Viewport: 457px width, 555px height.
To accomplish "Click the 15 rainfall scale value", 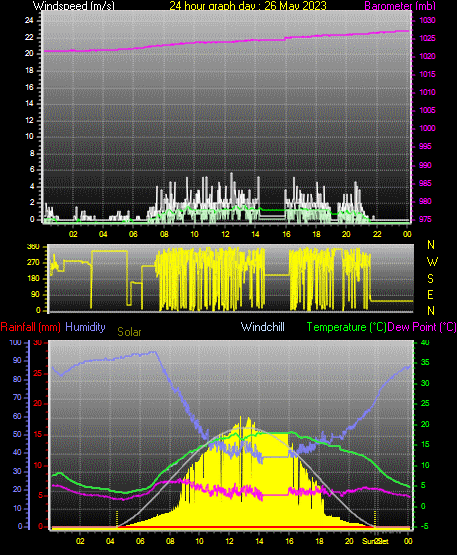I will click(38, 434).
